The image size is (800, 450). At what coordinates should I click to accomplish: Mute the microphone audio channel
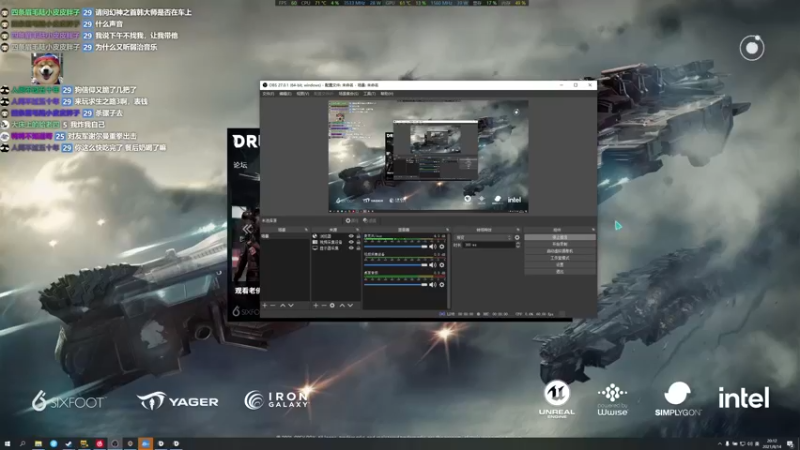(x=433, y=247)
